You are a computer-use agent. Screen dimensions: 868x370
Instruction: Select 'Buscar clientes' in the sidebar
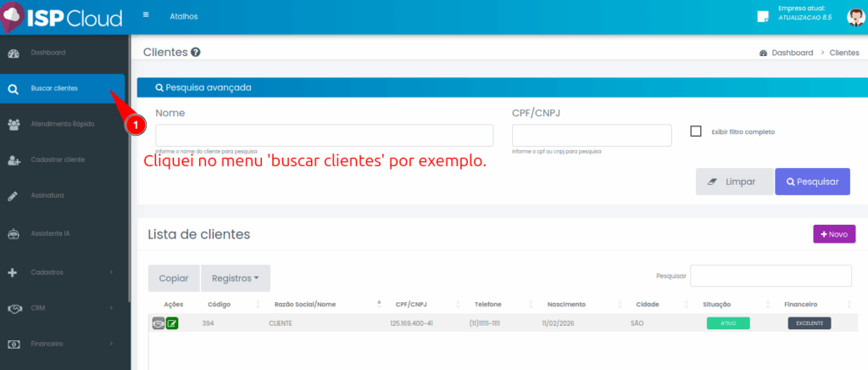point(54,88)
